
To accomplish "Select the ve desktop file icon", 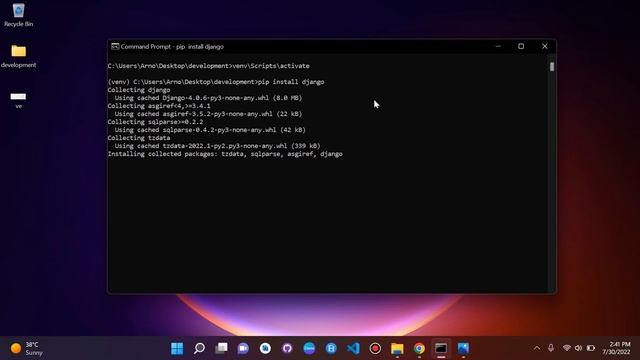I will point(18,100).
